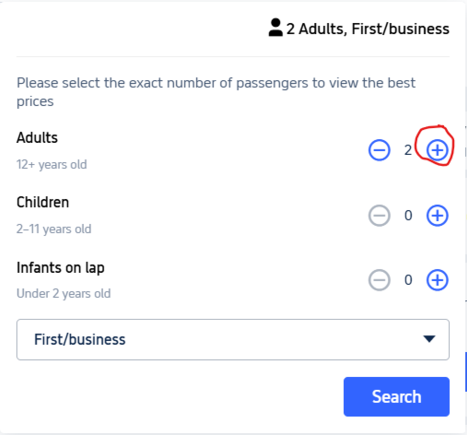Select the Children count value 0
The image size is (467, 435).
coord(408,215)
